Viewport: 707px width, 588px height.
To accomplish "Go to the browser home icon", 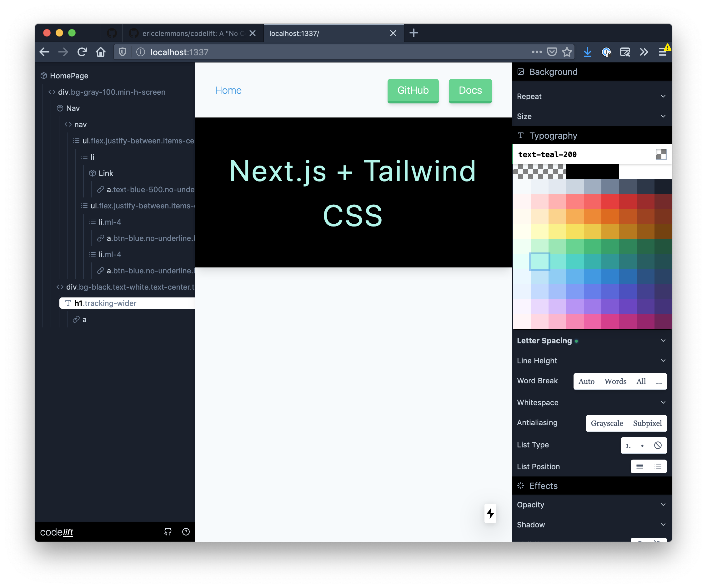I will click(101, 52).
